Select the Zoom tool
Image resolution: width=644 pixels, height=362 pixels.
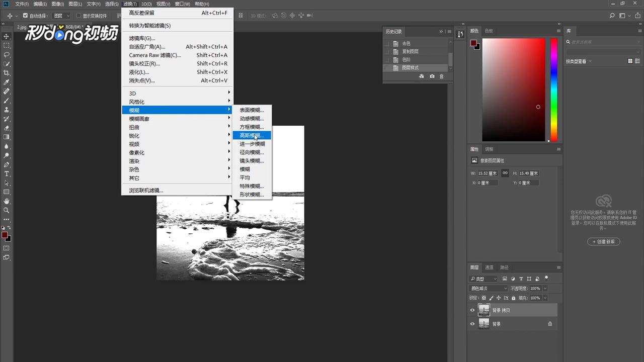click(x=7, y=210)
